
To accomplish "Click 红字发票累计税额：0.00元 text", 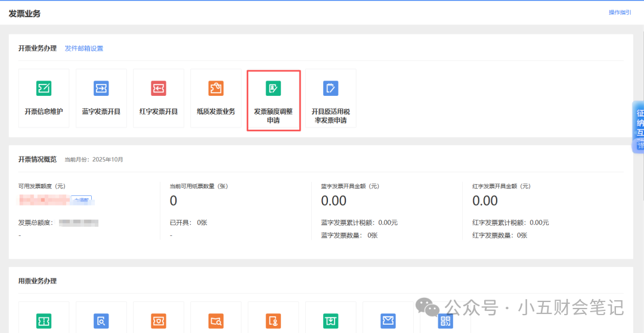I will pos(511,223).
